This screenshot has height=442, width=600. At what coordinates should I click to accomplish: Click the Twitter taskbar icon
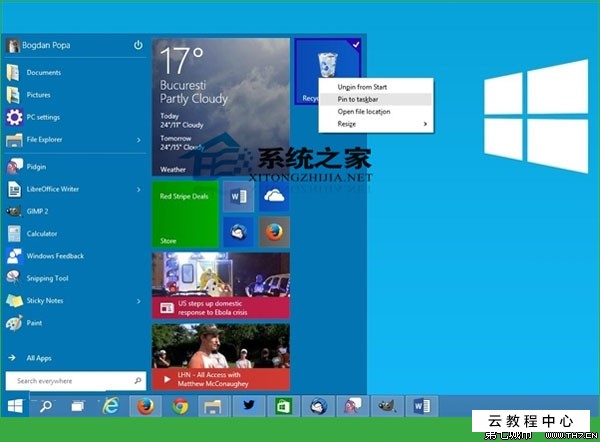[x=248, y=406]
